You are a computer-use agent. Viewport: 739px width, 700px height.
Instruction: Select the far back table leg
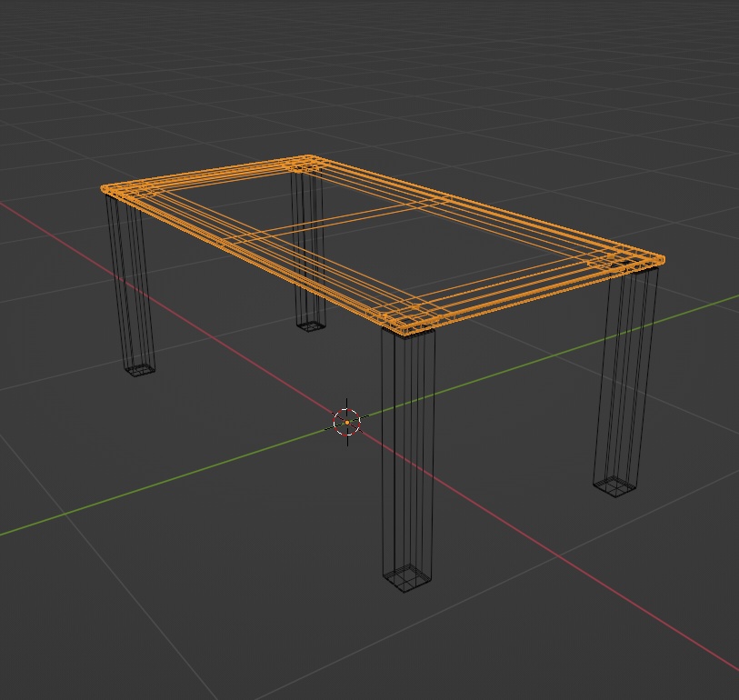309,250
